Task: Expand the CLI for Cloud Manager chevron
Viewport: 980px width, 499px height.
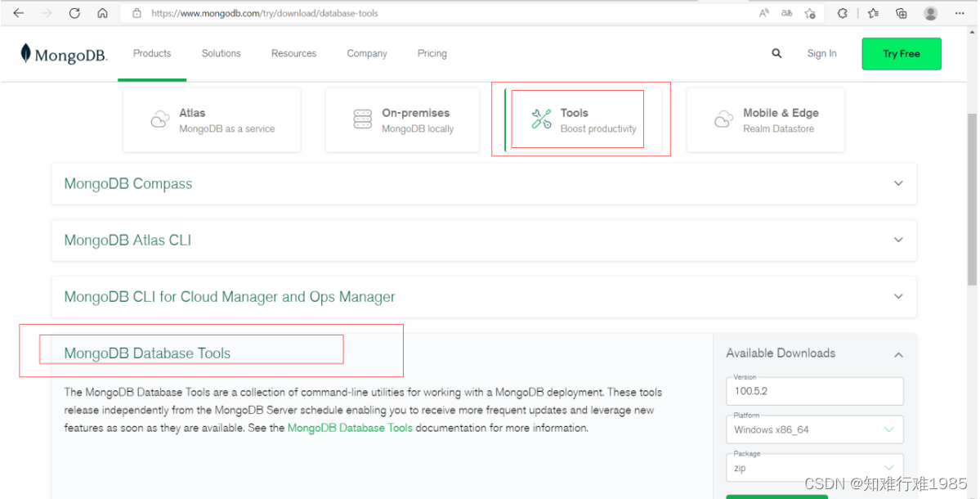Action: (x=898, y=296)
